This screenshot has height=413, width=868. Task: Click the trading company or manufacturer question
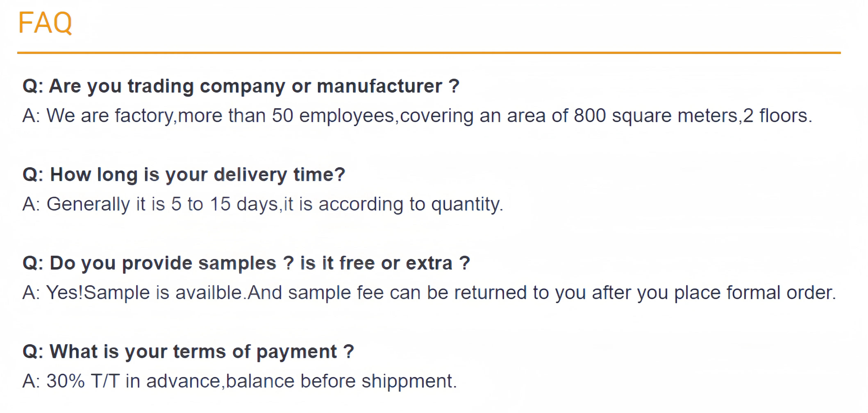click(x=241, y=86)
